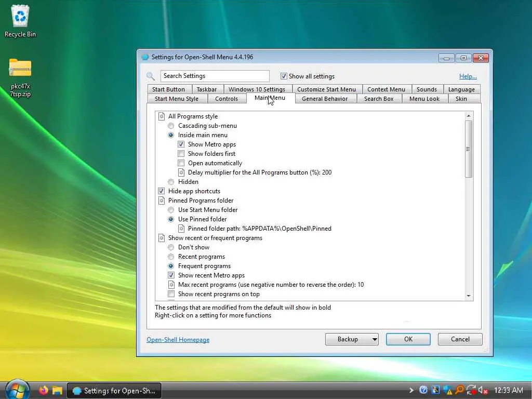Uncheck Show Metro apps
Viewport: 532px width, 399px height.
[x=181, y=144]
